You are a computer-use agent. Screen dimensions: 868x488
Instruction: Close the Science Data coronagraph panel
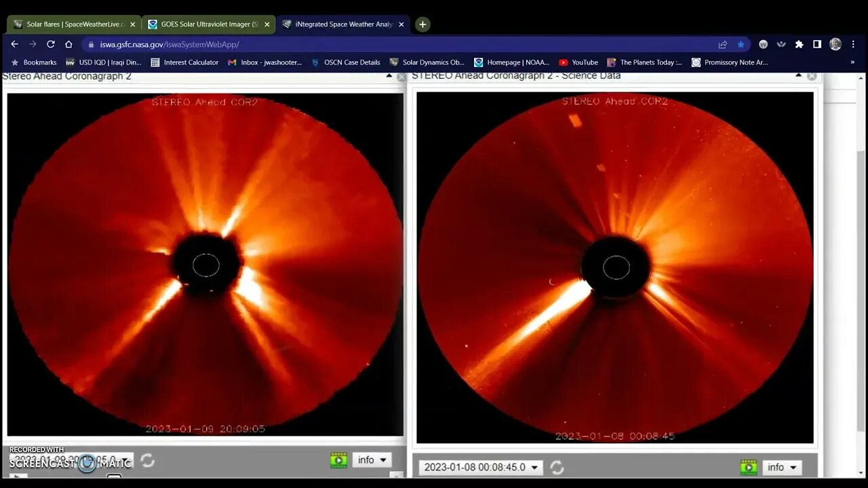coord(811,76)
